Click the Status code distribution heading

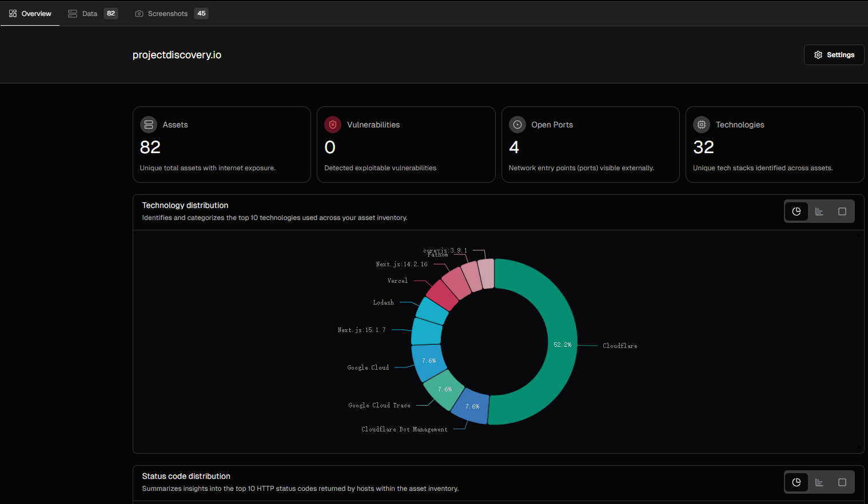click(186, 476)
